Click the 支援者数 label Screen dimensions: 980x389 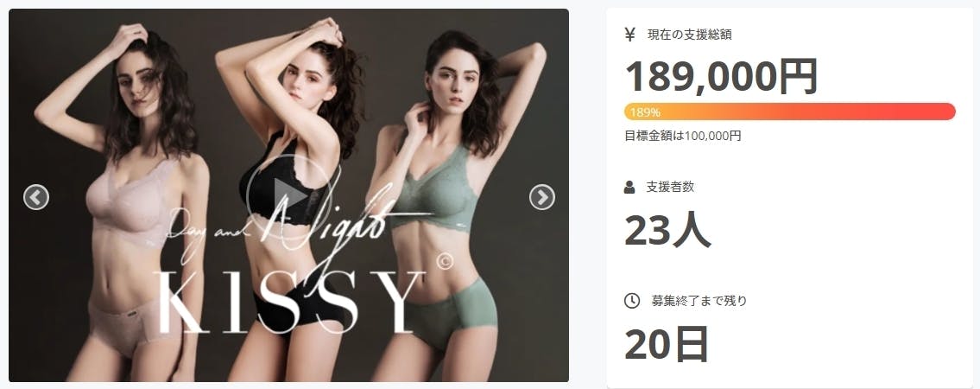pyautogui.click(x=670, y=187)
